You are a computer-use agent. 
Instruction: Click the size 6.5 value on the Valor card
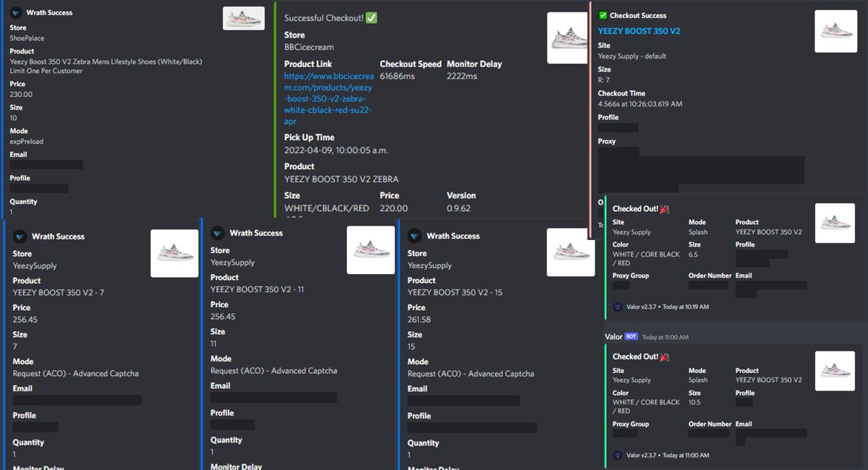693,255
